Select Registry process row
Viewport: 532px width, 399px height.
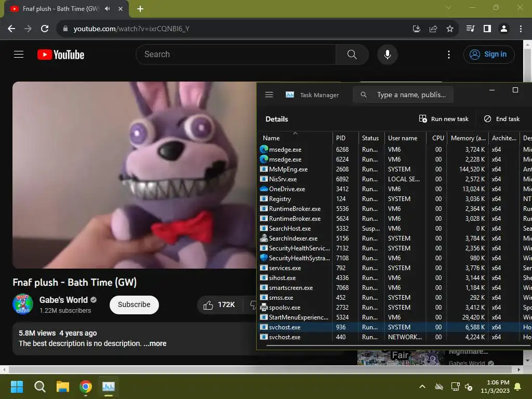tap(394, 198)
